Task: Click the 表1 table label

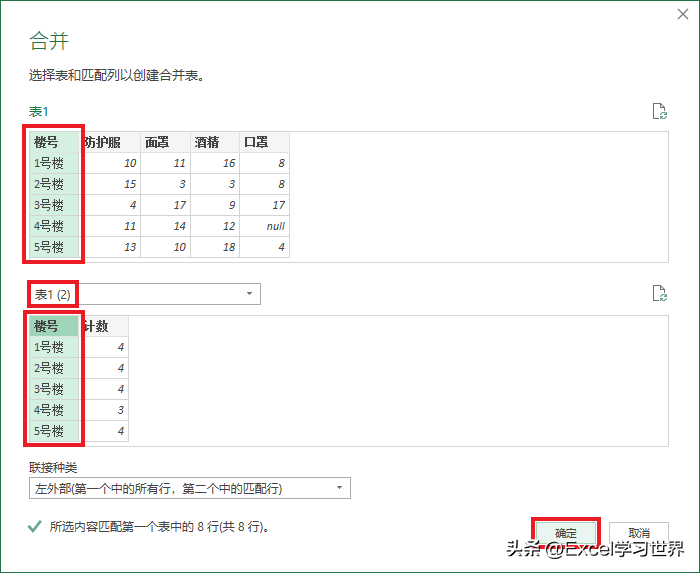Action: coord(38,112)
